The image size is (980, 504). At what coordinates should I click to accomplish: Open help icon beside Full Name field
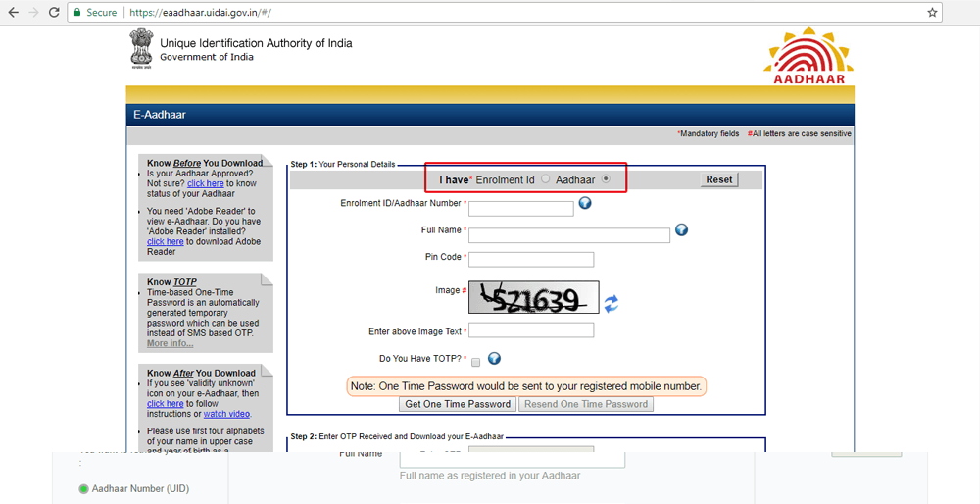681,230
